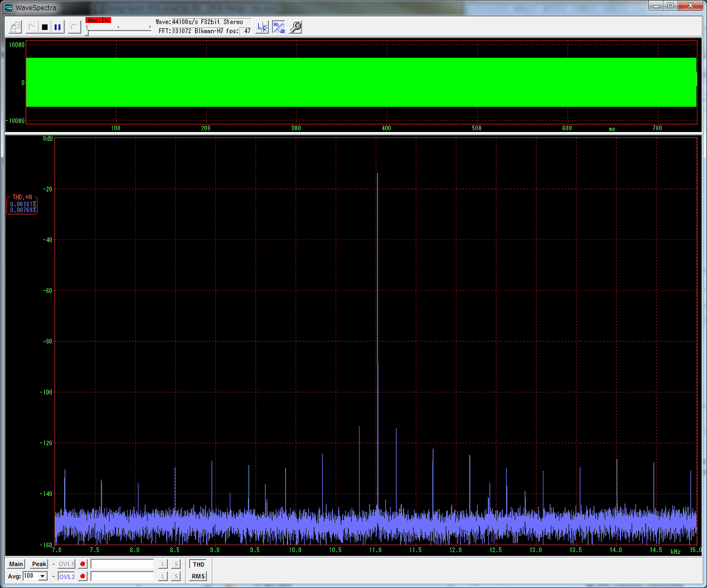
Task: Click the ms unit label on the waveform axis
Action: coord(612,128)
